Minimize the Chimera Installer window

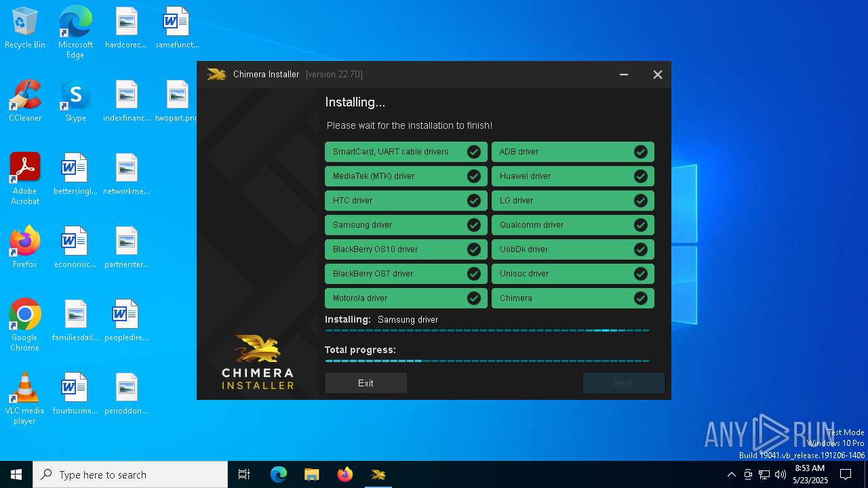click(x=624, y=75)
